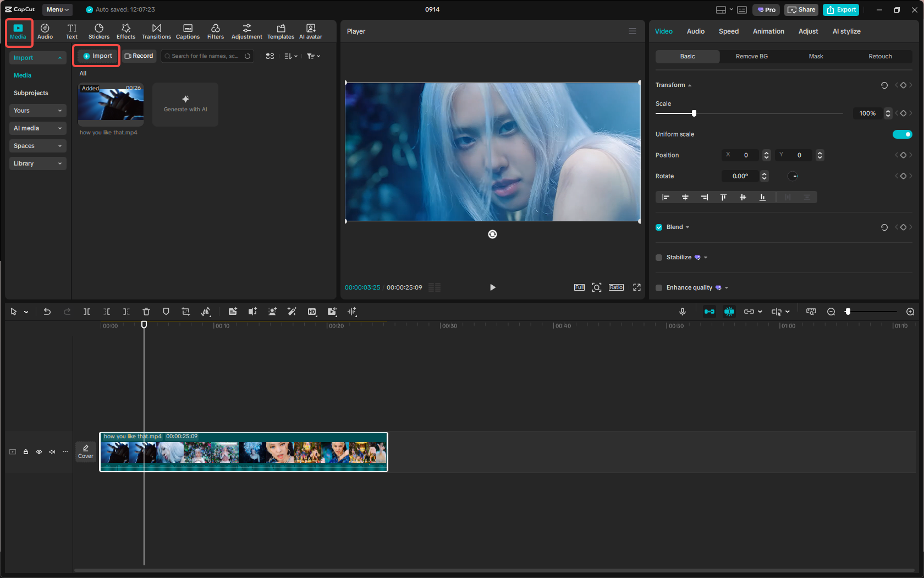Collapse the Transform section
This screenshot has height=578, width=924.
[x=689, y=85]
